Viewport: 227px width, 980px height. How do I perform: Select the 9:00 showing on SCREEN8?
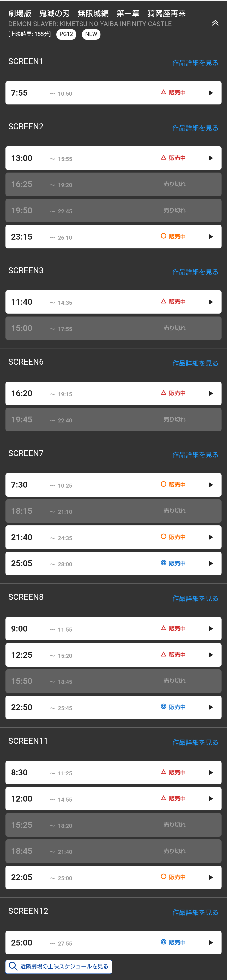(x=113, y=629)
